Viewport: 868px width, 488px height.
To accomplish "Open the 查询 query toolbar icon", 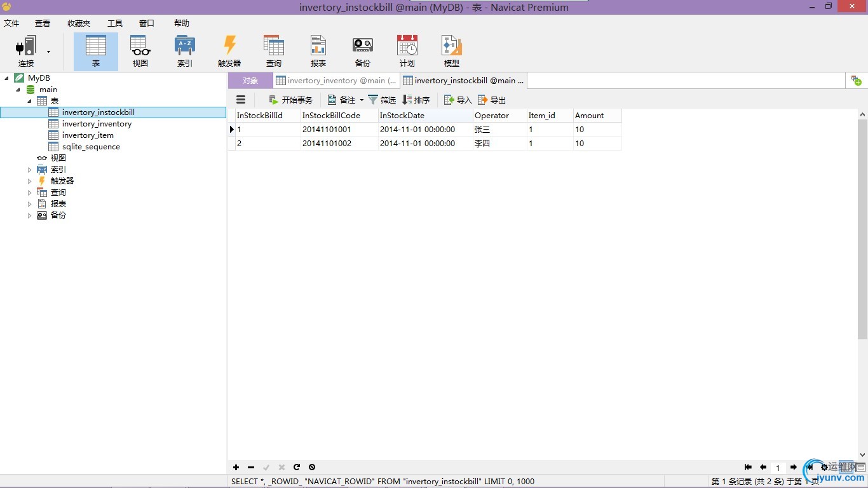I will (274, 51).
